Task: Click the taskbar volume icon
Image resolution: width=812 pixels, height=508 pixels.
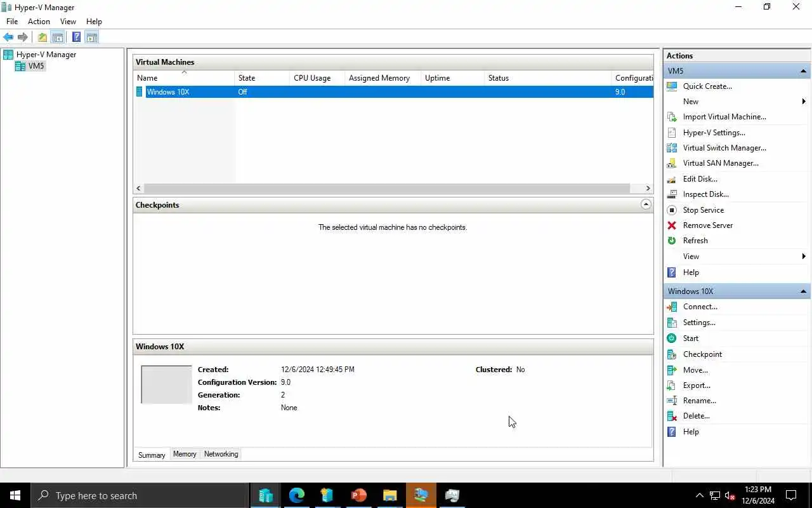Action: pos(730,495)
